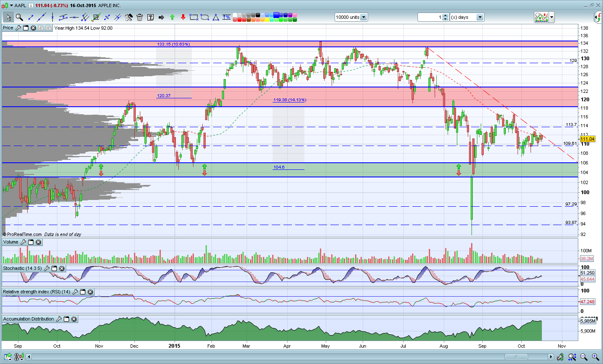Viewport: 603px width, 364px height.
Task: Open Price panel settings wrench
Action: point(18,28)
